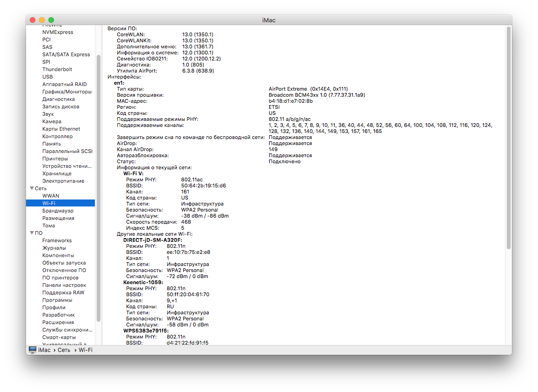Open Thunderbolt information
Viewport: 538px width, 392px height.
[57, 69]
